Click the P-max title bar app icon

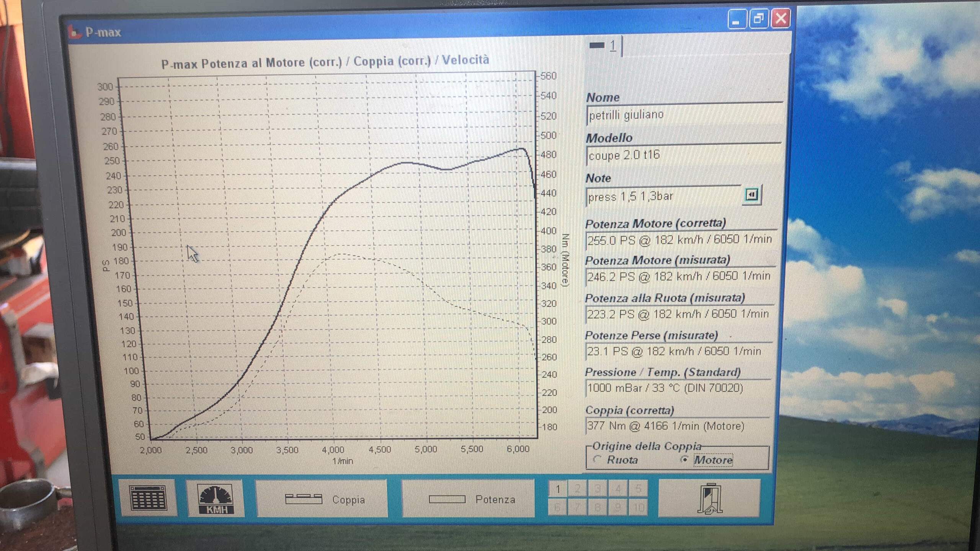75,32
